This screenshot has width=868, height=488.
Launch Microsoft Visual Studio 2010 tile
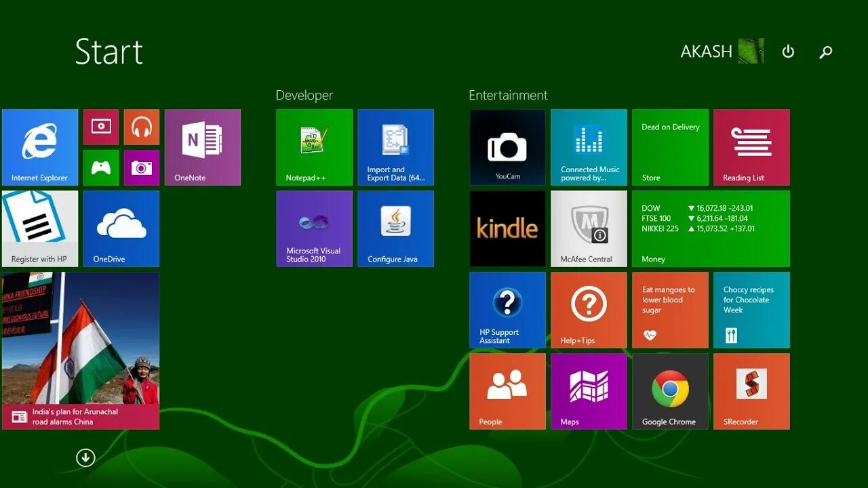[315, 228]
